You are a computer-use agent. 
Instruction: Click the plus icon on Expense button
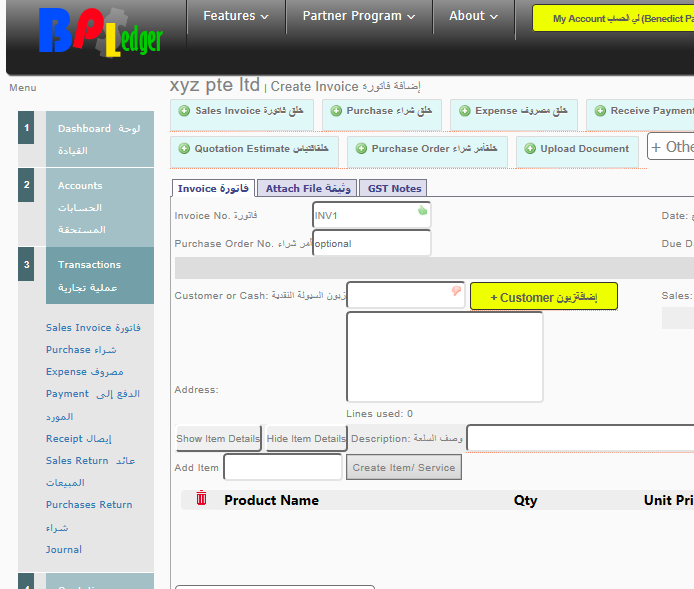click(465, 111)
